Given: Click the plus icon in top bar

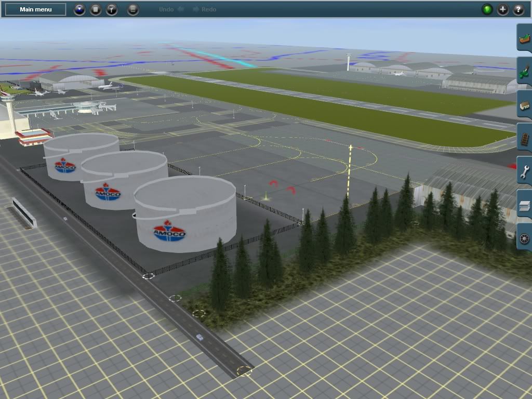Looking at the screenshot, I should [x=503, y=9].
